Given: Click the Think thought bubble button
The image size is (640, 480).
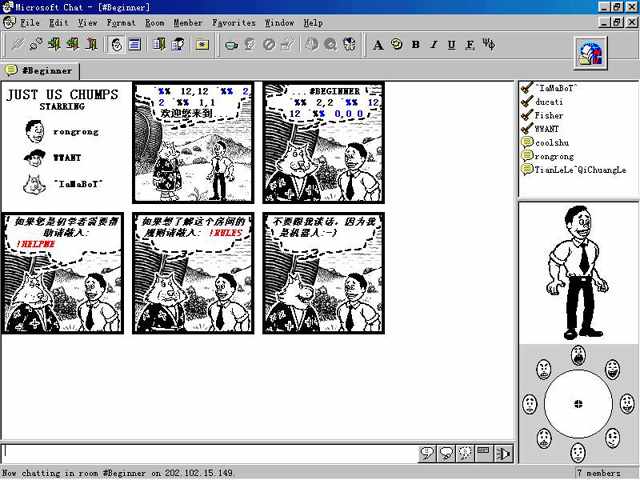Looking at the screenshot, I should tap(446, 453).
